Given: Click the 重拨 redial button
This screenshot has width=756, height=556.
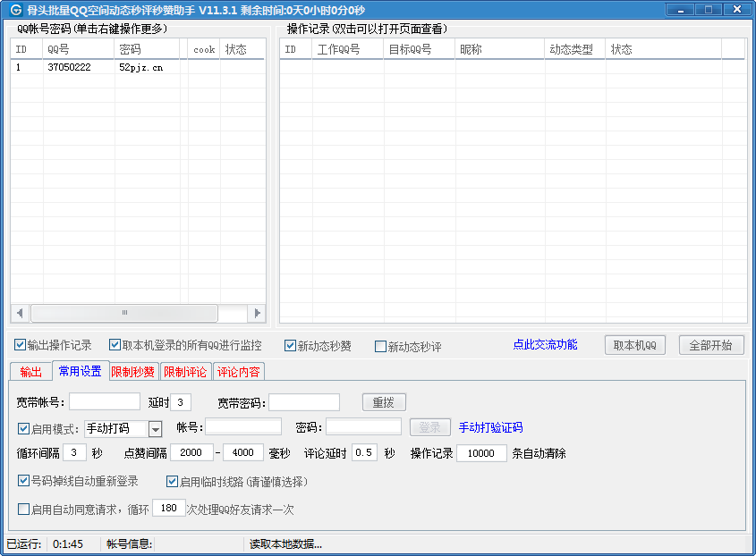Looking at the screenshot, I should (384, 402).
